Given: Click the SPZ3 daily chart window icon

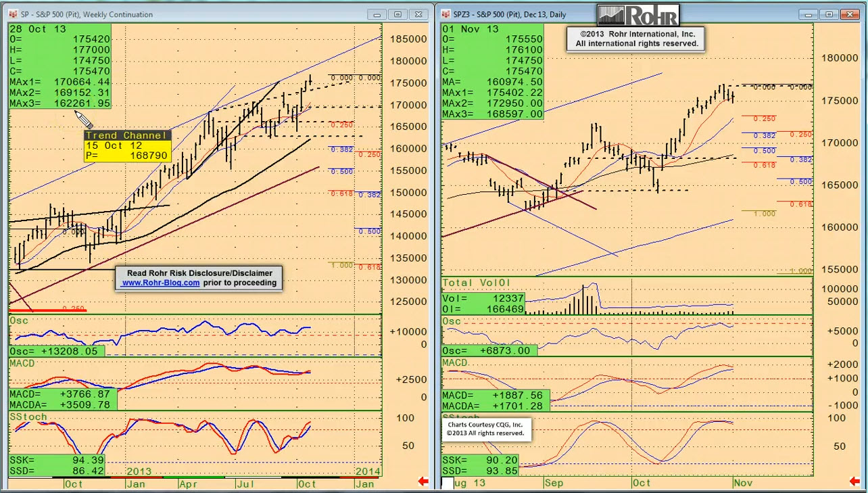Looking at the screenshot, I should 447,14.
